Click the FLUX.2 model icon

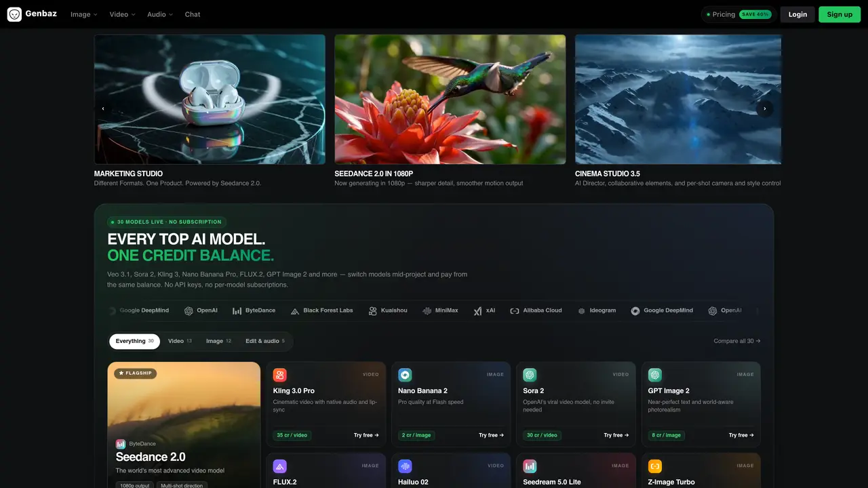(x=280, y=466)
